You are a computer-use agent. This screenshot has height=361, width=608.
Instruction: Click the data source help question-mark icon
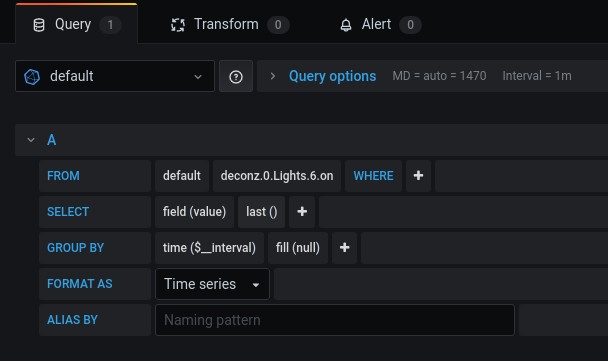point(236,76)
